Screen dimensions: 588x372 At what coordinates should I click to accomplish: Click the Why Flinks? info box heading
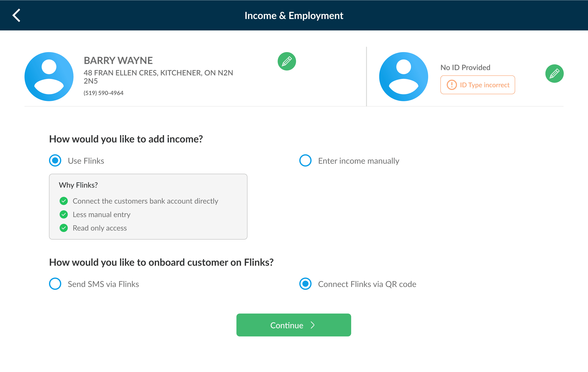click(x=78, y=185)
